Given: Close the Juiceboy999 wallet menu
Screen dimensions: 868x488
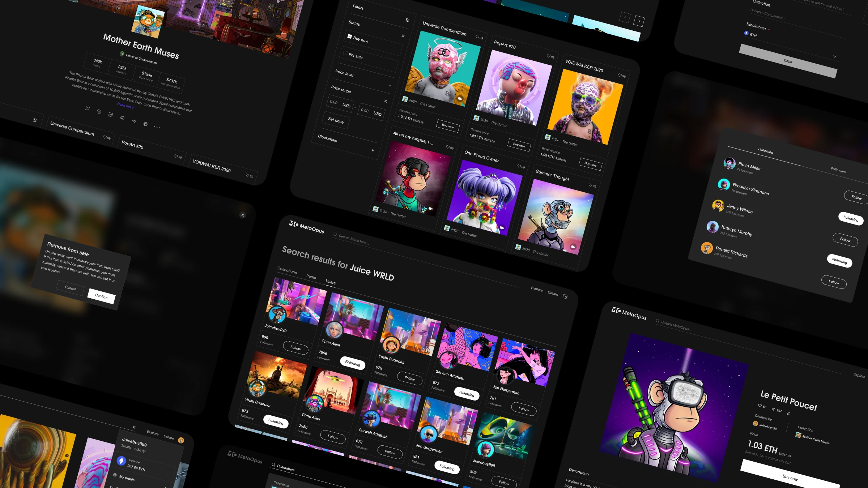Looking at the screenshot, I should (134, 427).
